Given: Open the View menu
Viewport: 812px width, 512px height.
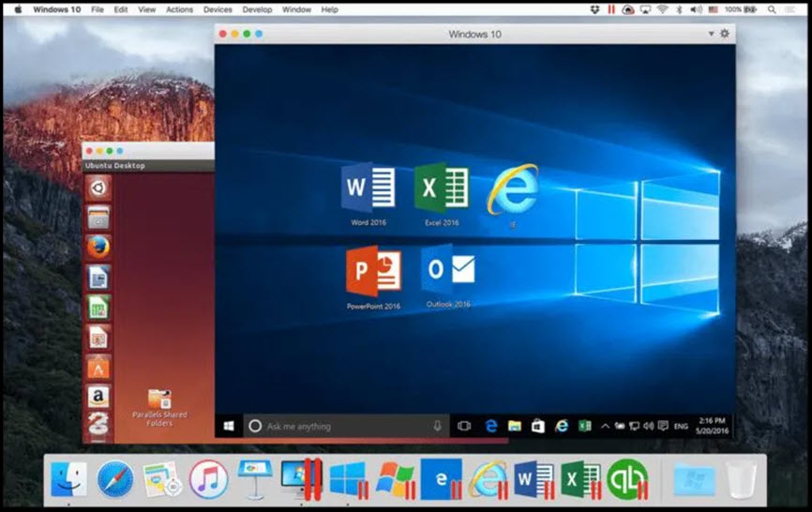Looking at the screenshot, I should (x=146, y=9).
